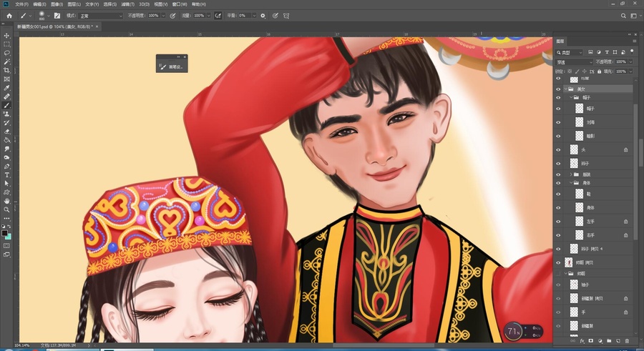Open the 文件(F) menu
This screenshot has height=351, width=644.
click(x=21, y=4)
